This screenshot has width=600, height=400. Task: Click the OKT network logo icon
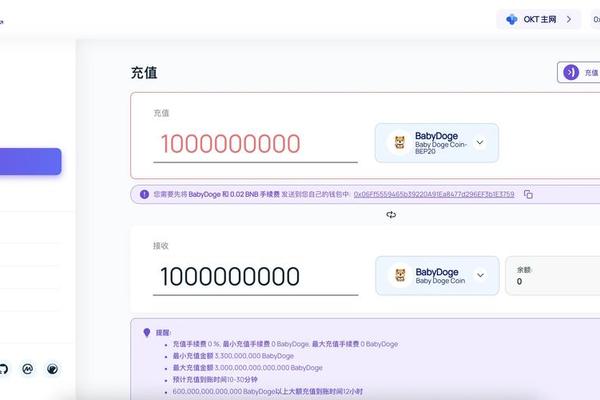pyautogui.click(x=512, y=19)
